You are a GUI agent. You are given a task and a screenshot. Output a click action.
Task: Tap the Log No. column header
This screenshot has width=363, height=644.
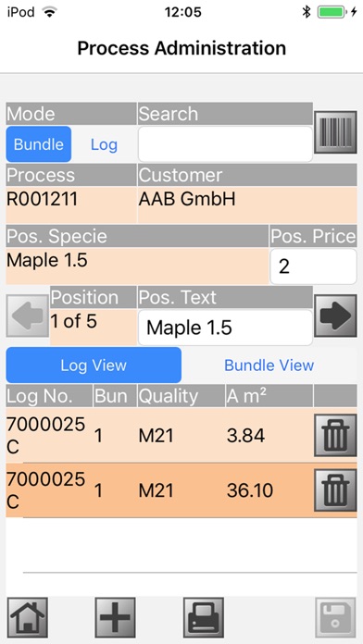click(x=49, y=396)
